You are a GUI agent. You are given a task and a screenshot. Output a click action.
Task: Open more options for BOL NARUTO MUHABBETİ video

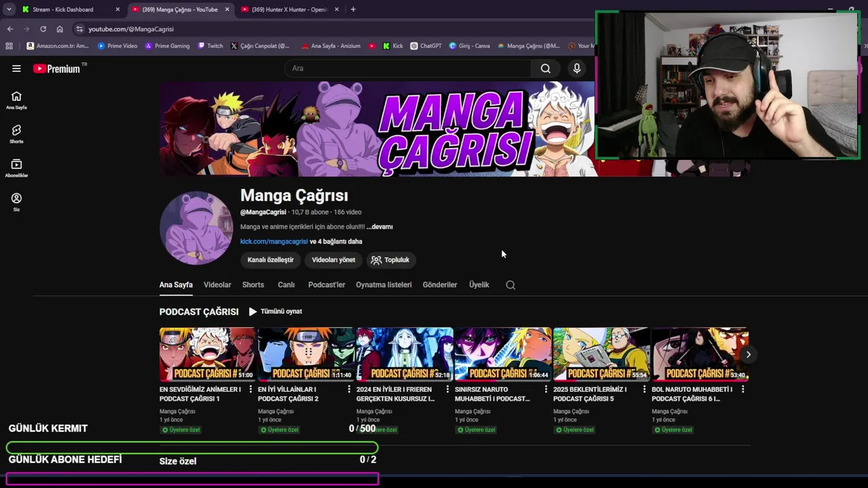pos(743,390)
